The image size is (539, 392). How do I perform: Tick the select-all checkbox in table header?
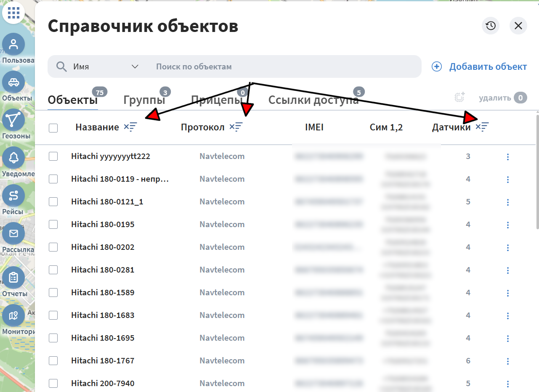[53, 128]
